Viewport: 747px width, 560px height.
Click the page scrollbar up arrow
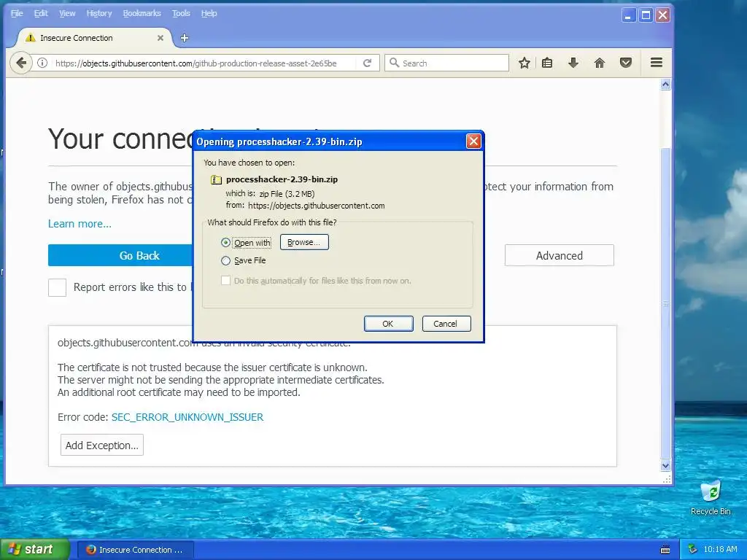click(x=665, y=85)
